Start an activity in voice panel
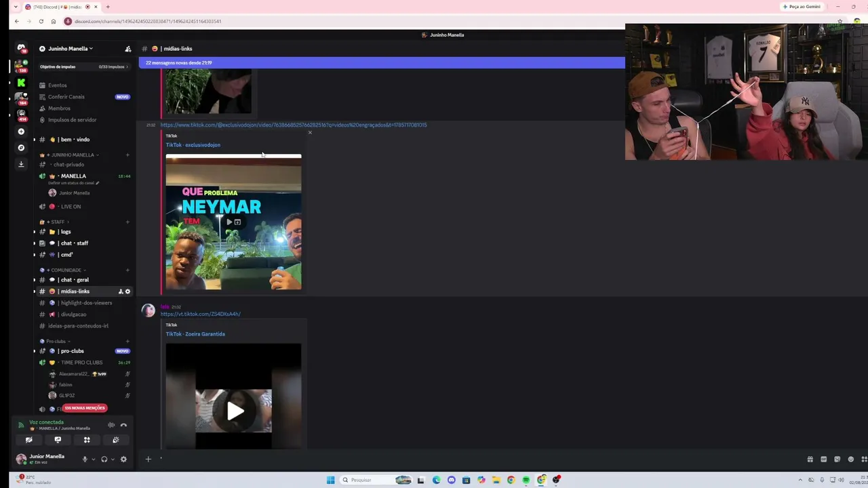The image size is (868, 488). [87, 440]
